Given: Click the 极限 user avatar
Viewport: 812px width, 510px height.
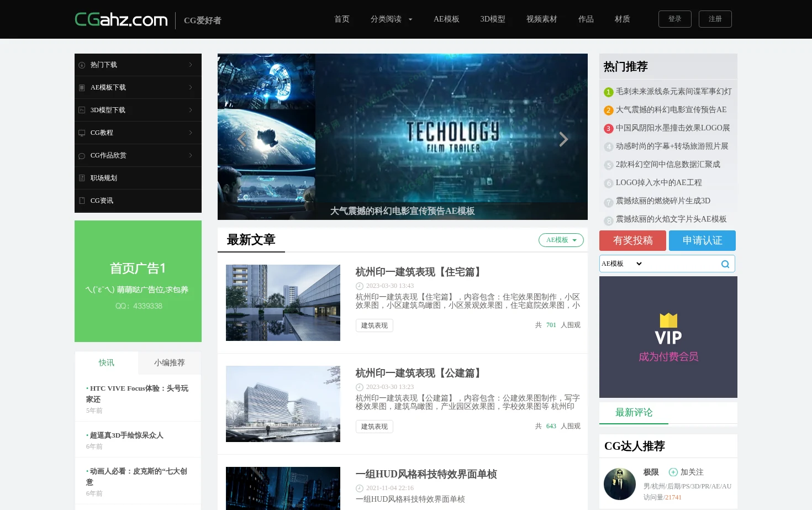Looking at the screenshot, I should 620,484.
